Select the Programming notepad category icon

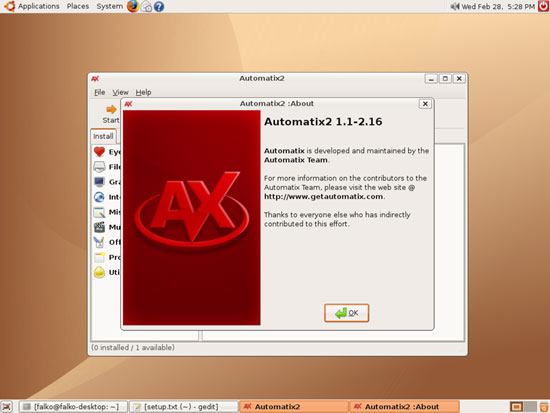[99, 257]
